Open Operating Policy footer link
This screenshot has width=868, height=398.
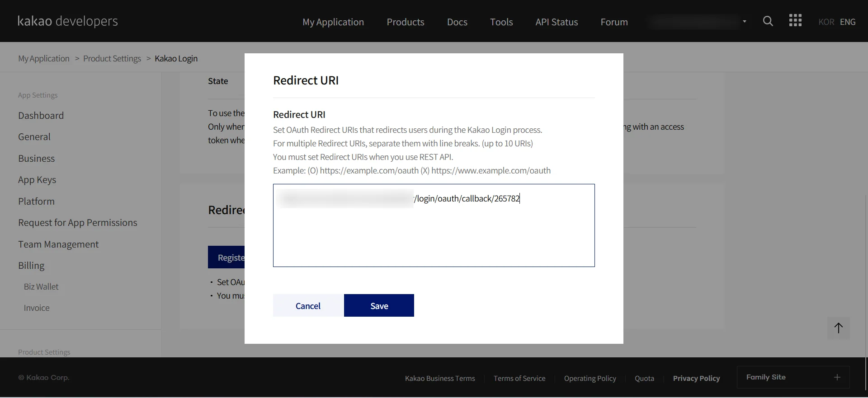point(590,378)
